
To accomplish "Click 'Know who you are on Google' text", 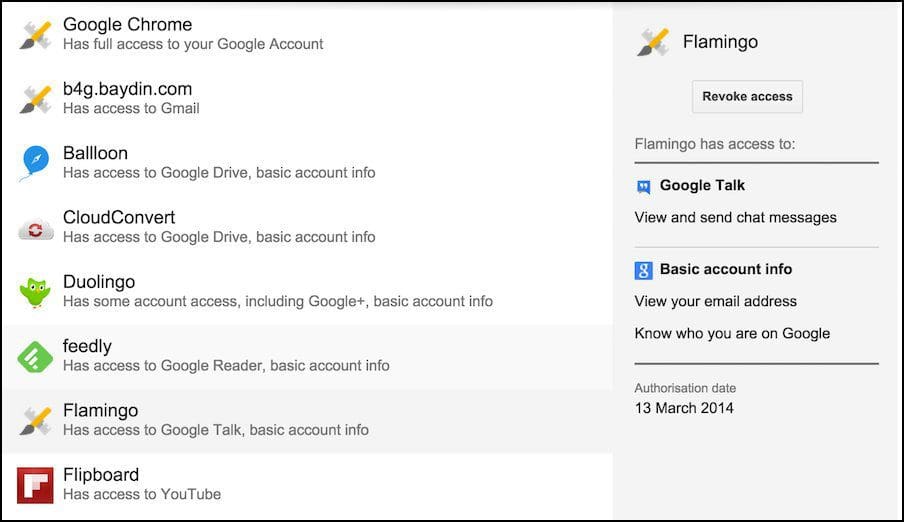I will coord(732,334).
